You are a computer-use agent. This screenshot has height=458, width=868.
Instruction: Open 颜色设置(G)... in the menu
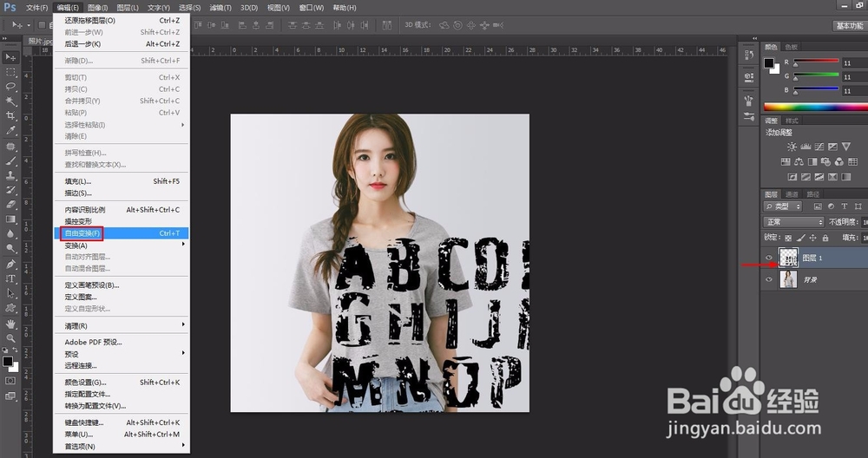pyautogui.click(x=85, y=382)
